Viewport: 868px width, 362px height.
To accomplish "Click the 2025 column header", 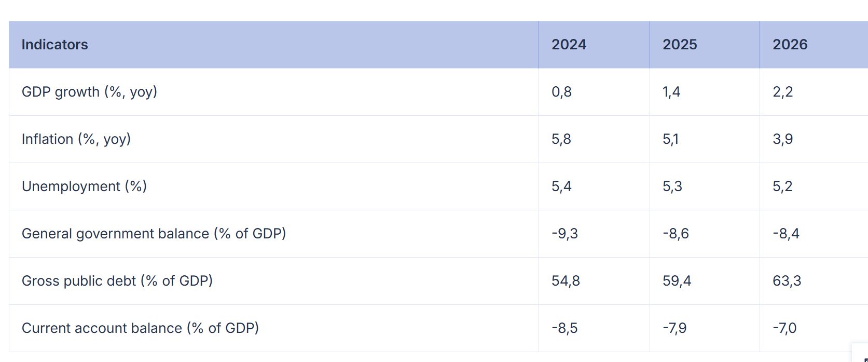I will coord(680,45).
